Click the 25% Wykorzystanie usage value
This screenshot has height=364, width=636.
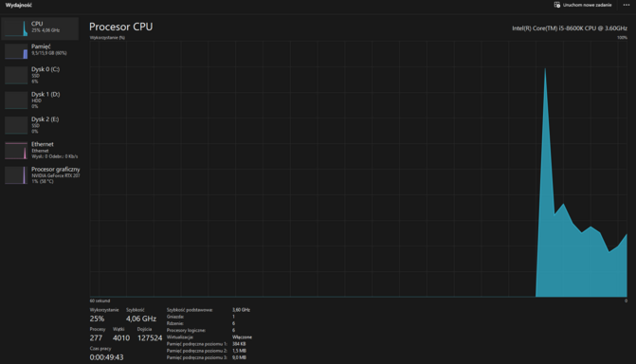point(97,318)
